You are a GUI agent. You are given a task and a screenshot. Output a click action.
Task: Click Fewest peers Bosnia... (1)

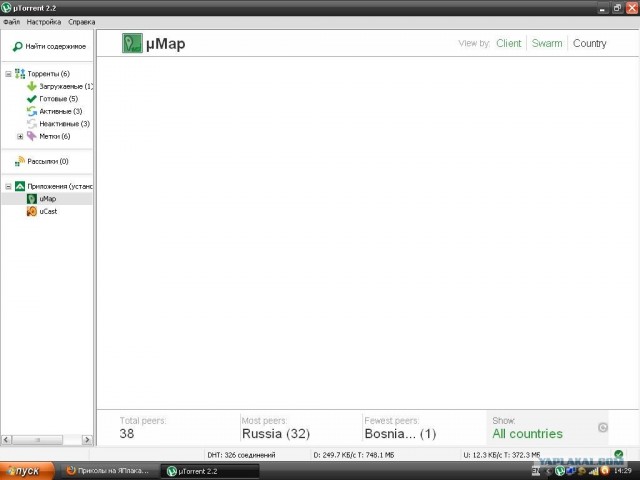pyautogui.click(x=400, y=433)
